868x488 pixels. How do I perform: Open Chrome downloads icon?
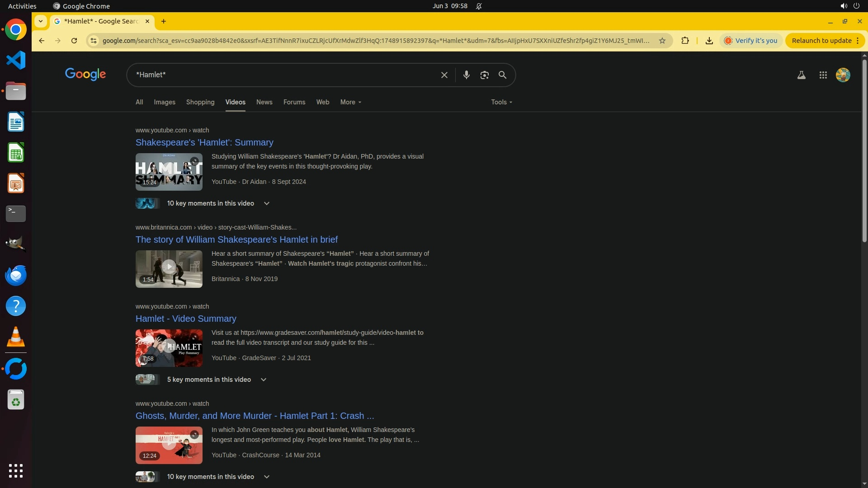[x=709, y=41]
